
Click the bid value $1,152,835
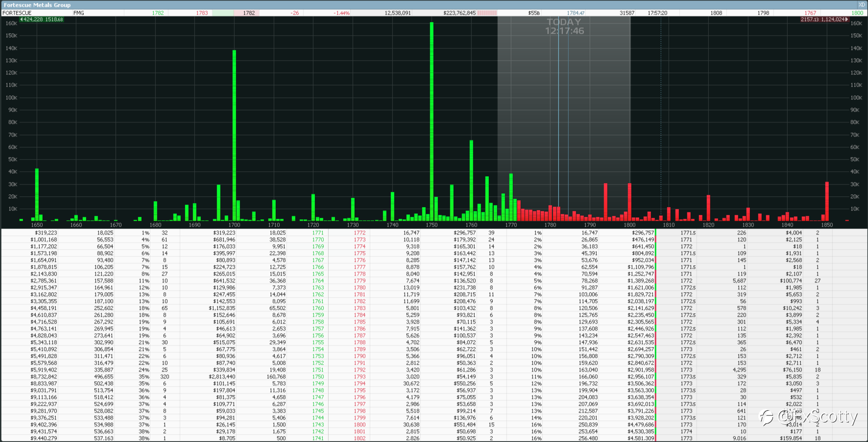click(x=222, y=308)
